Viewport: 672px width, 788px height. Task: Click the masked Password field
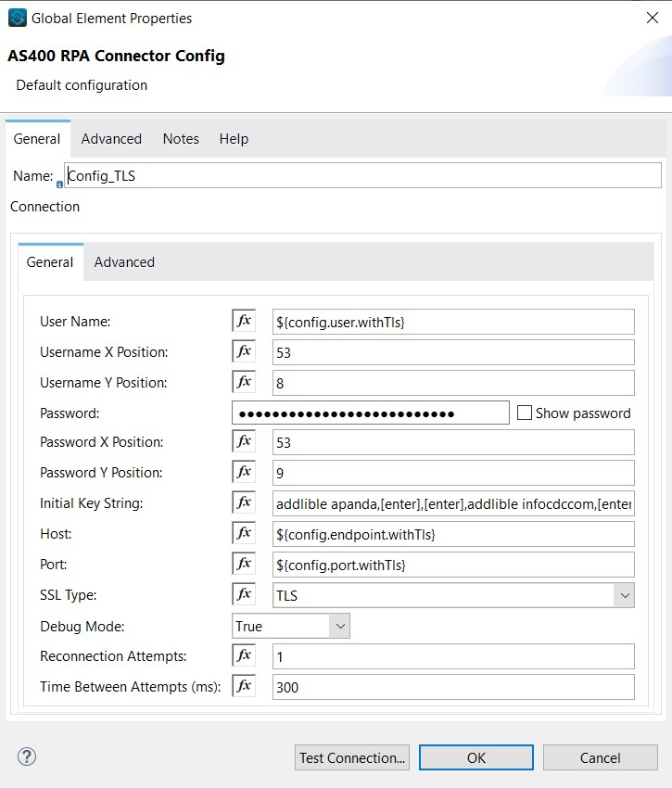pos(371,413)
